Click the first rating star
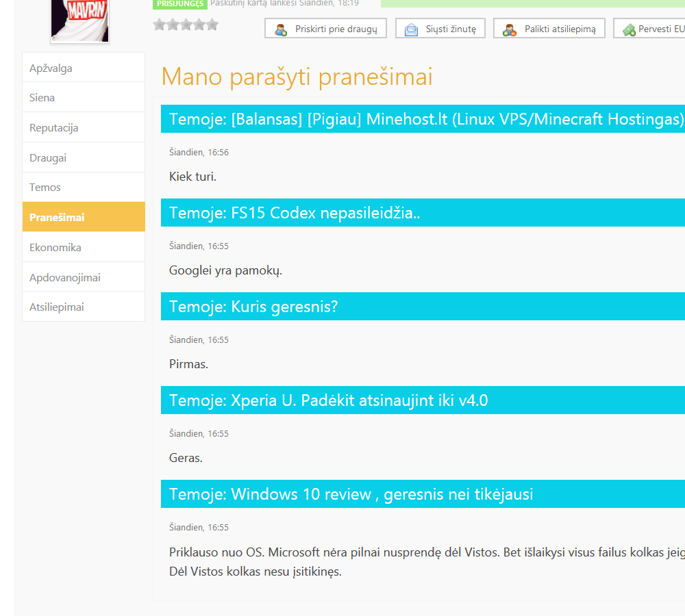 pyautogui.click(x=160, y=25)
